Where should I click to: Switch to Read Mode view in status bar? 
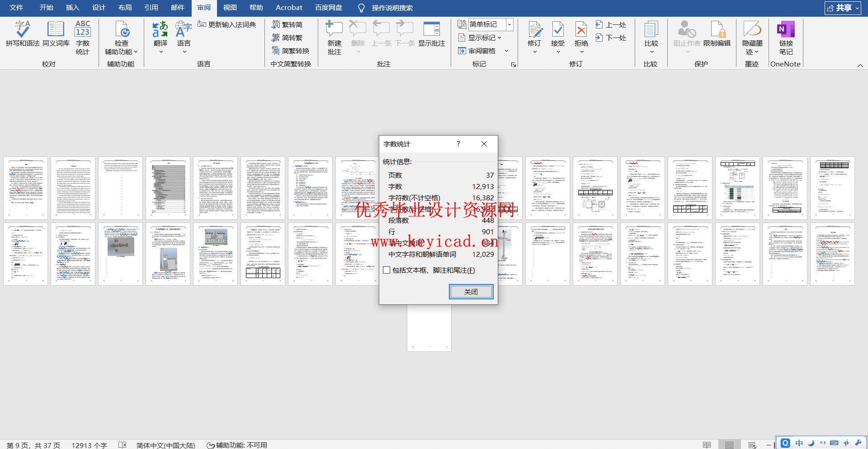point(707,445)
